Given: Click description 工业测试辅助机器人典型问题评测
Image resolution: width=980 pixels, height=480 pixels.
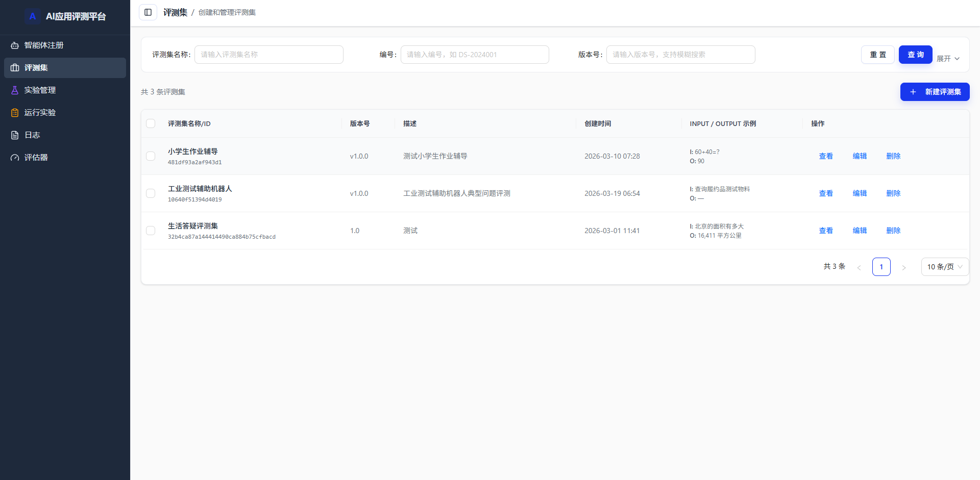Looking at the screenshot, I should tap(457, 193).
